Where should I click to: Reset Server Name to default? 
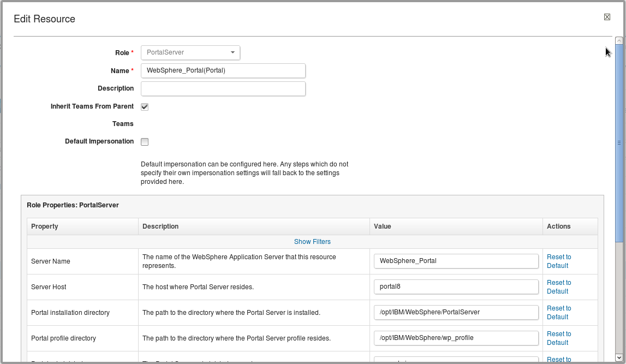(559, 261)
